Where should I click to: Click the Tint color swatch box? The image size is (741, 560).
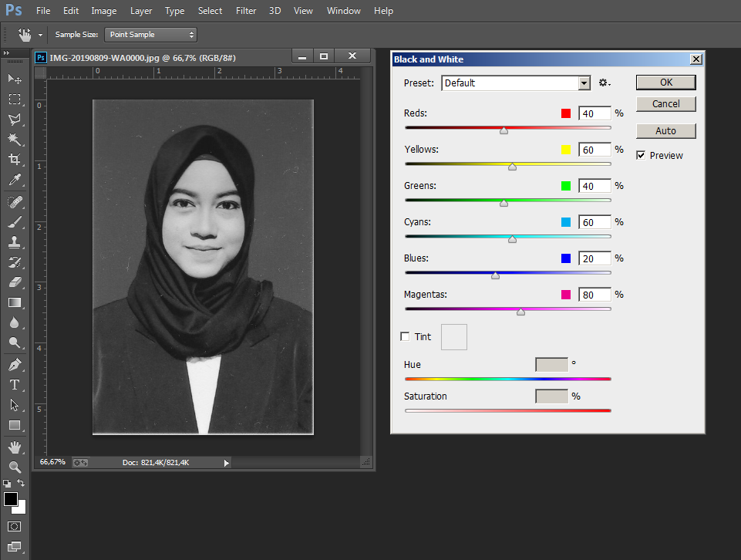point(454,337)
